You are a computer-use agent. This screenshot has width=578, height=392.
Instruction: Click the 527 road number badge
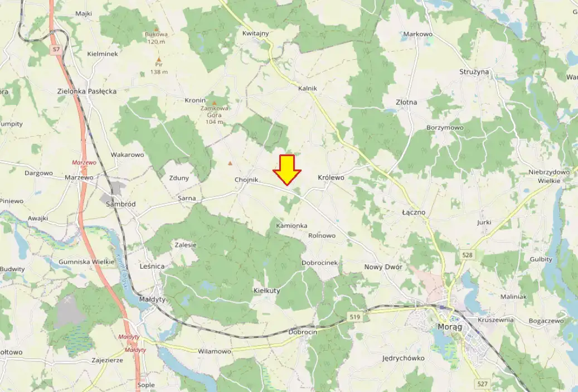click(x=483, y=384)
